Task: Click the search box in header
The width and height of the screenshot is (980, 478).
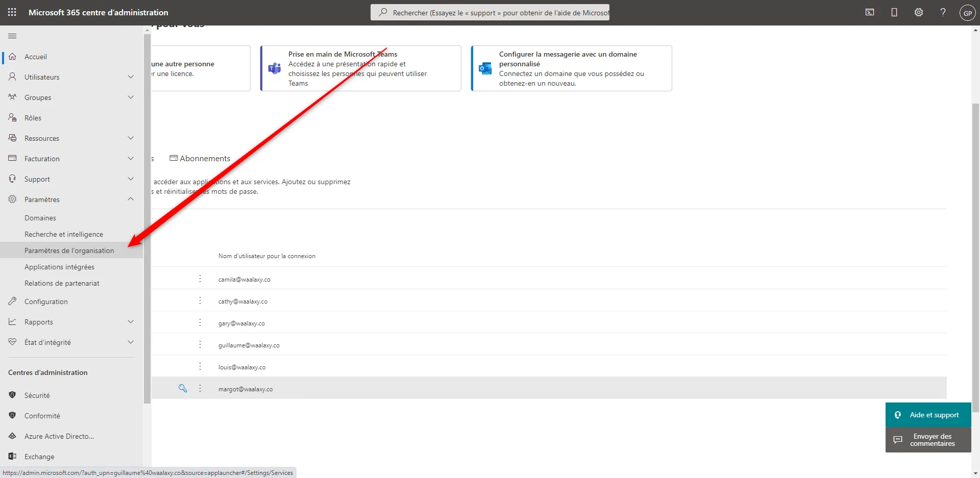Action: (490, 13)
